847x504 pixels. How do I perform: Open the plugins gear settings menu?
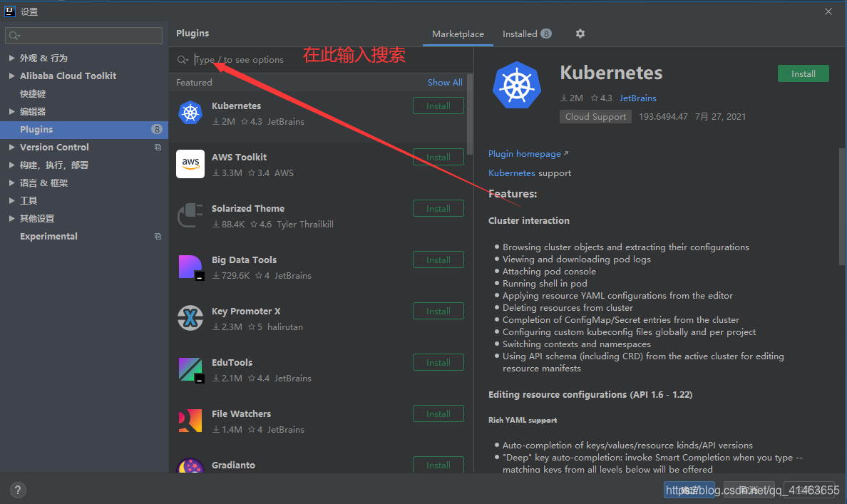pyautogui.click(x=580, y=34)
